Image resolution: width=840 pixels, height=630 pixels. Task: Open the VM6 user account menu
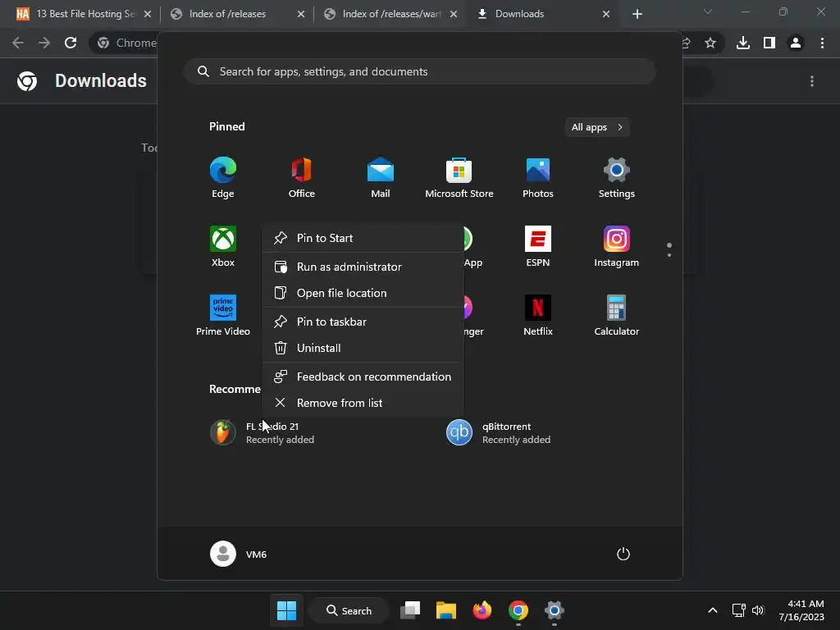click(239, 554)
